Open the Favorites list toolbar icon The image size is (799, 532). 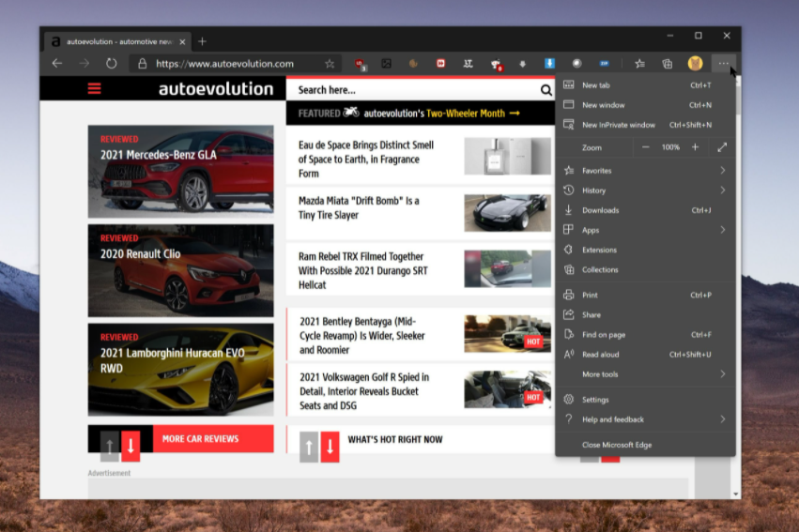(x=639, y=64)
